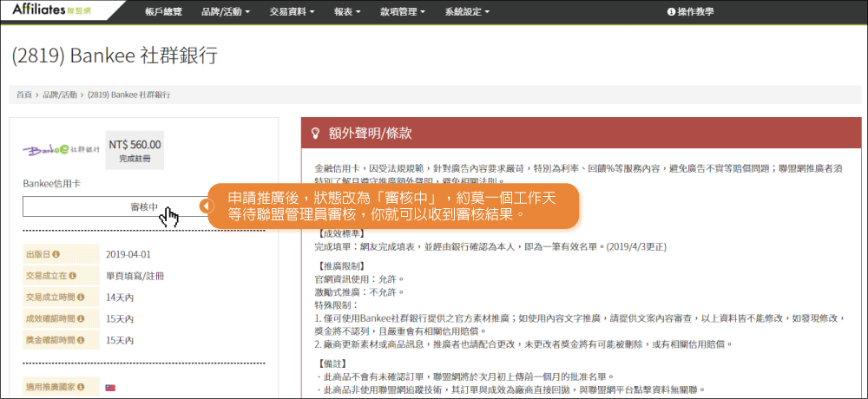Click the 14天內 transaction time value
The height and width of the screenshot is (399, 868).
click(x=120, y=298)
